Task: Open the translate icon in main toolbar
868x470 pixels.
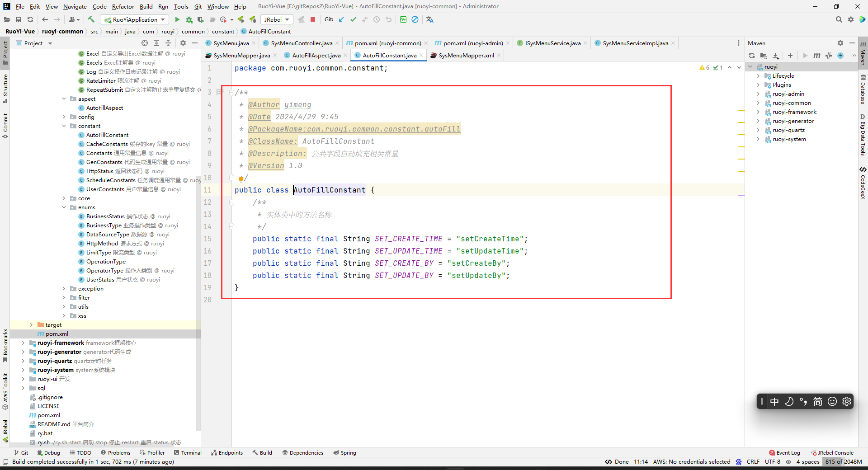Action: click(x=429, y=19)
